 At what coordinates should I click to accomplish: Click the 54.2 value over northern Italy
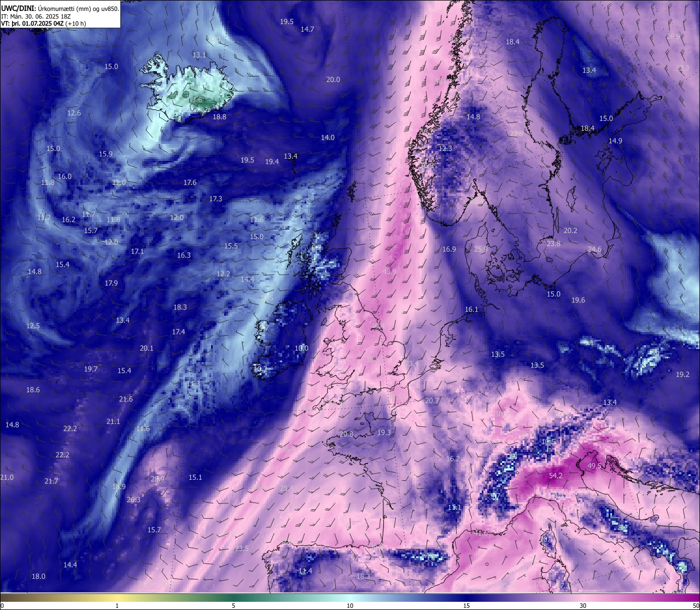(x=556, y=475)
